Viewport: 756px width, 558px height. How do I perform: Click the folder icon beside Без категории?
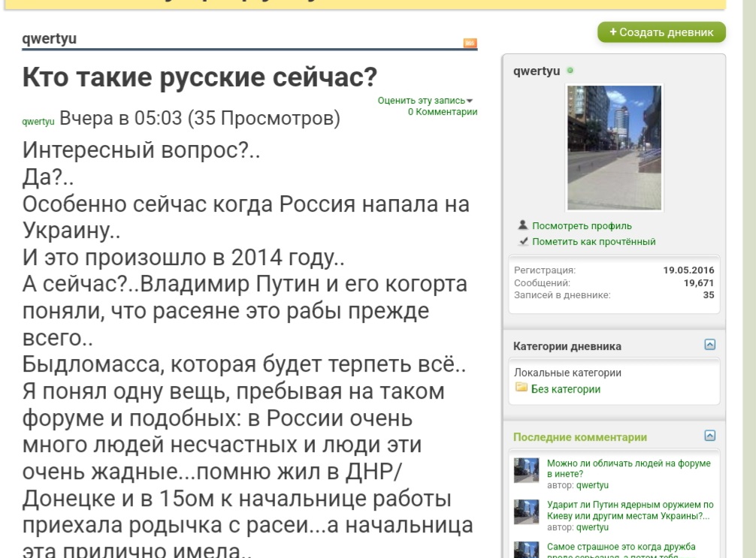point(521,388)
